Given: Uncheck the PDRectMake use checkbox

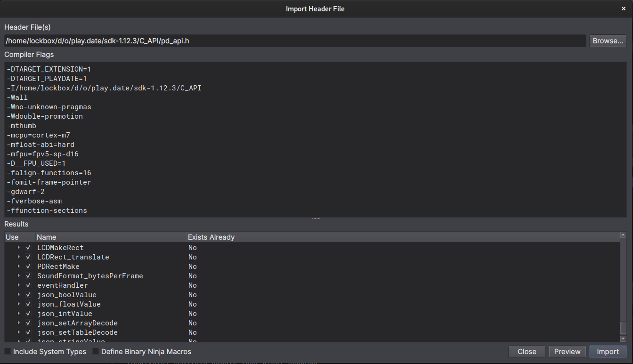Looking at the screenshot, I should pyautogui.click(x=28, y=267).
